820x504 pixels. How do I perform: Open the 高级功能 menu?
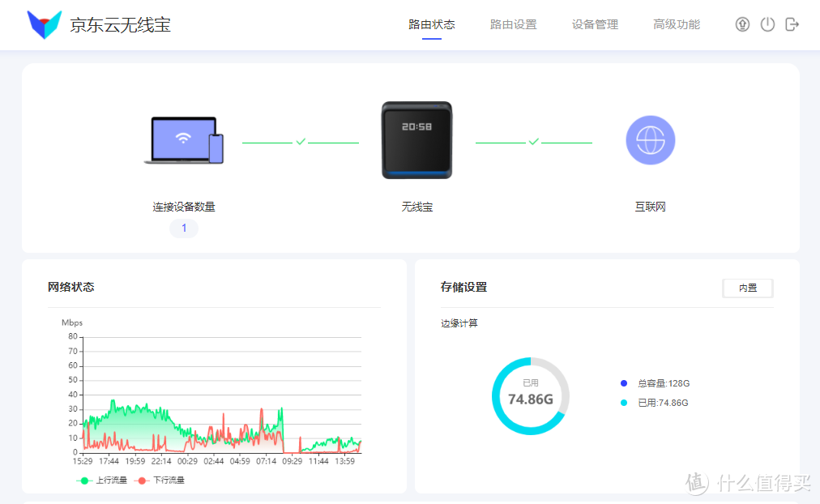676,24
